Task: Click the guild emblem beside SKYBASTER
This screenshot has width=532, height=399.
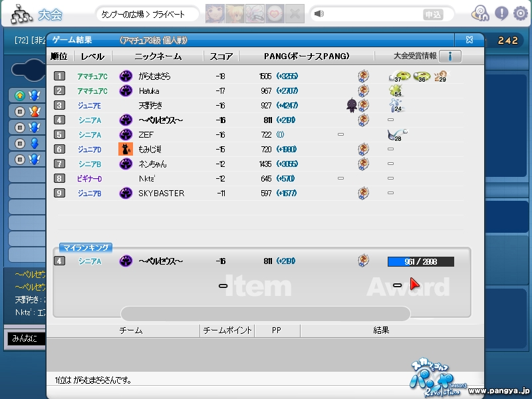Action: click(x=126, y=193)
